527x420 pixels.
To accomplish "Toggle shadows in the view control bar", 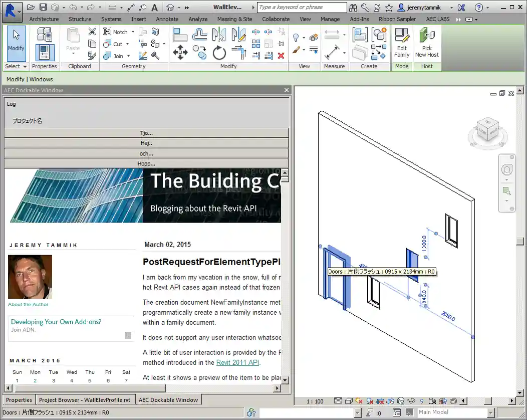I will point(369,401).
